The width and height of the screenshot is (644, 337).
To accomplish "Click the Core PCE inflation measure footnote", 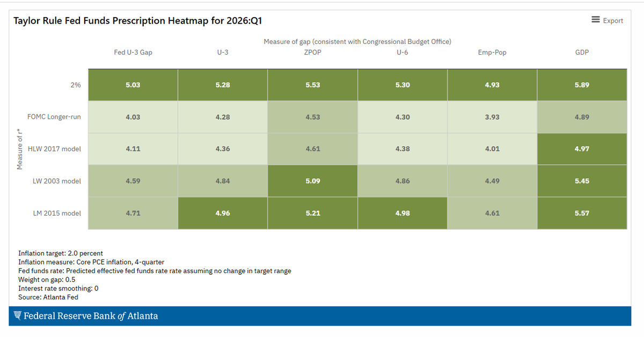I will [91, 262].
